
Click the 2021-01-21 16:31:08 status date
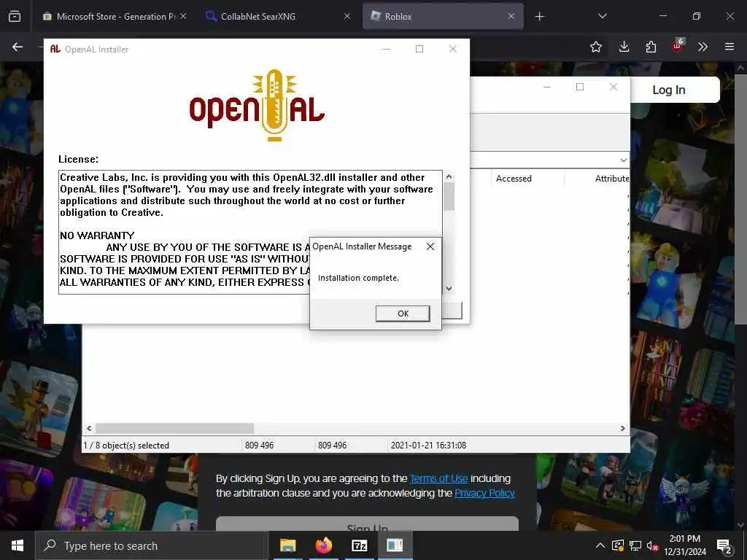coord(428,446)
